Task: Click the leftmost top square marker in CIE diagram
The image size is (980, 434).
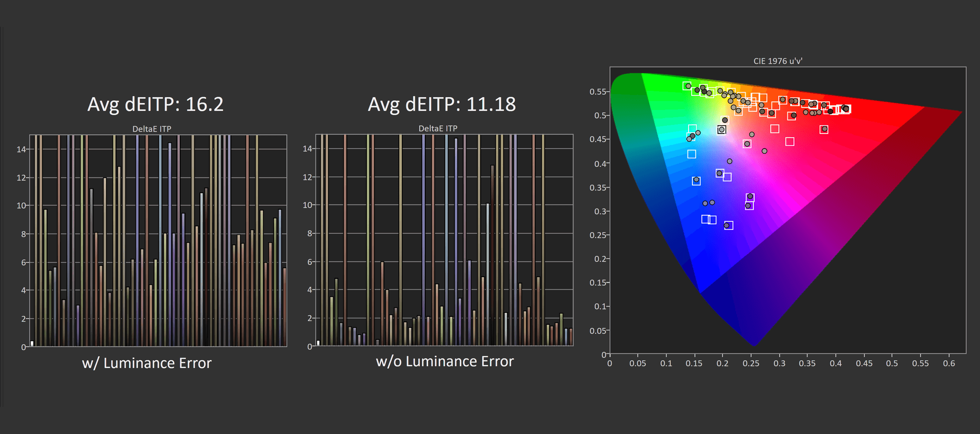Action: 687,86
